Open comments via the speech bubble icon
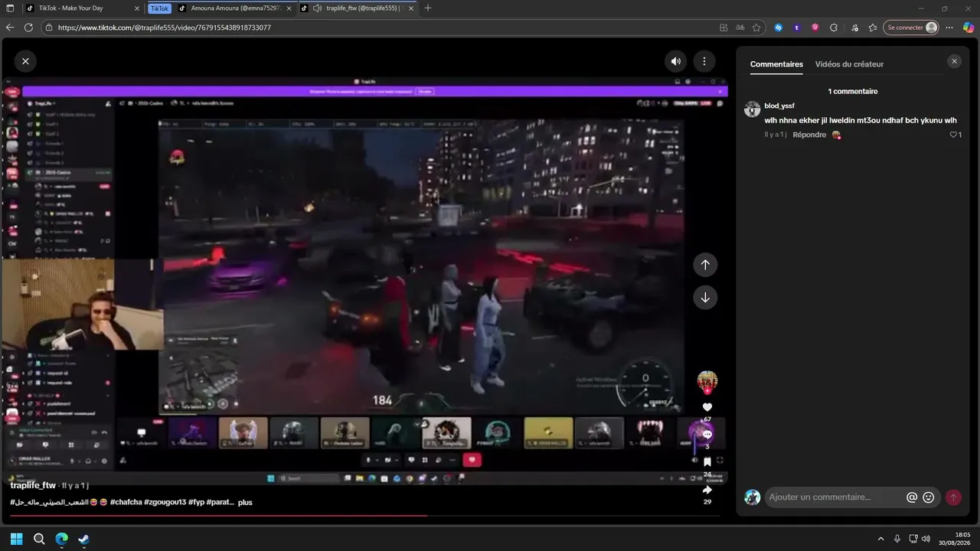Viewport: 980px width, 551px height. tap(707, 434)
